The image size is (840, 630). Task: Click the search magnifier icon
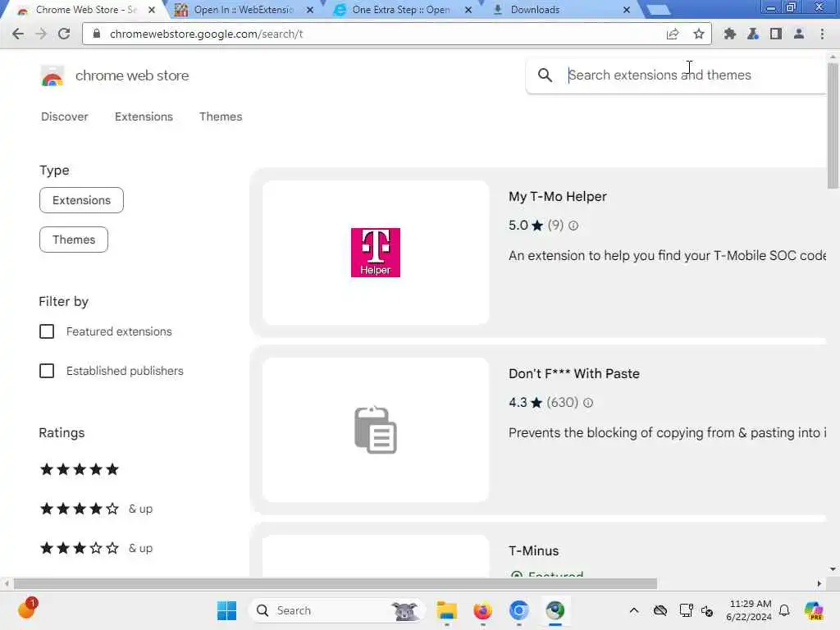coord(545,75)
